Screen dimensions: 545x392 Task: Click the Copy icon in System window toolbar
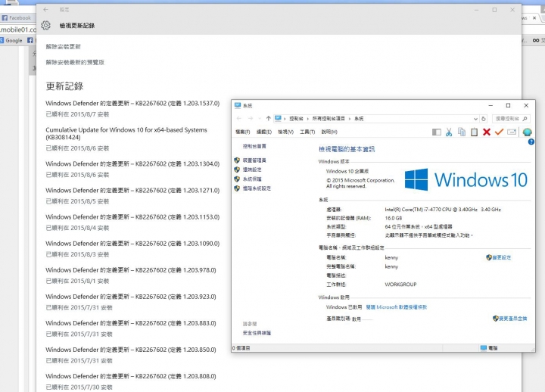(x=462, y=132)
